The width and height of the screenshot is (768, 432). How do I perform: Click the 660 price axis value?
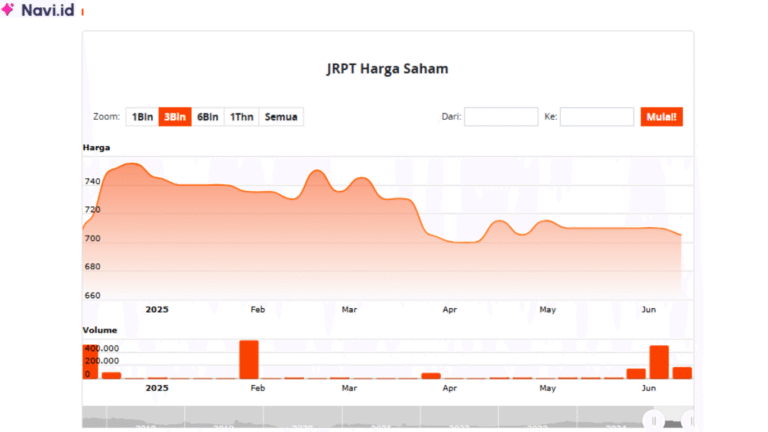[93, 295]
